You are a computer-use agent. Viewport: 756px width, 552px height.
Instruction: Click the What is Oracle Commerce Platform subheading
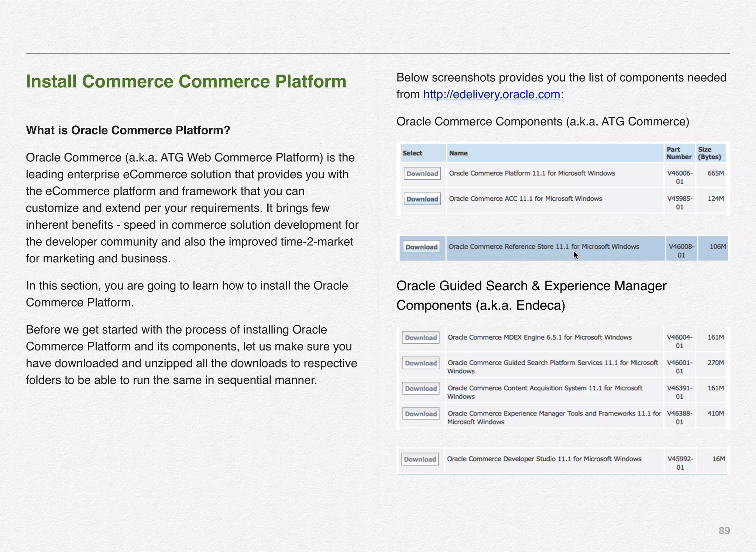tap(128, 130)
